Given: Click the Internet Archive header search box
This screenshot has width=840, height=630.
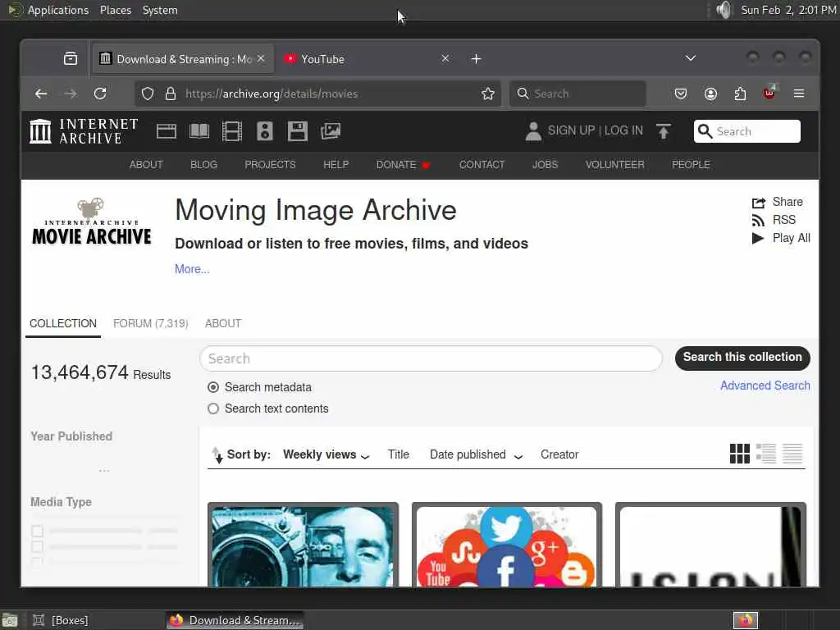Looking at the screenshot, I should [747, 131].
